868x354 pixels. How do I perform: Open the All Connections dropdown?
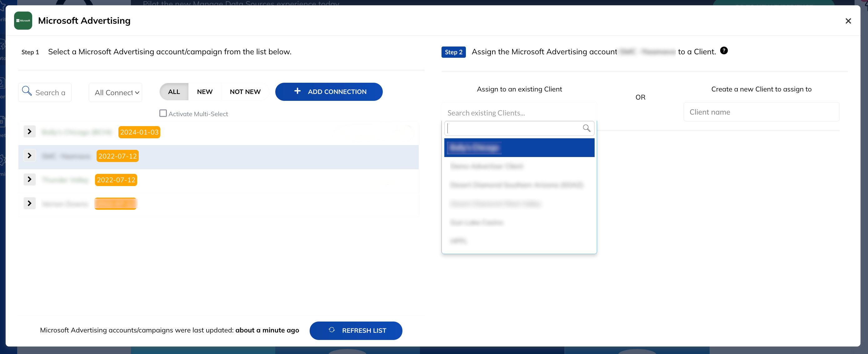point(115,92)
